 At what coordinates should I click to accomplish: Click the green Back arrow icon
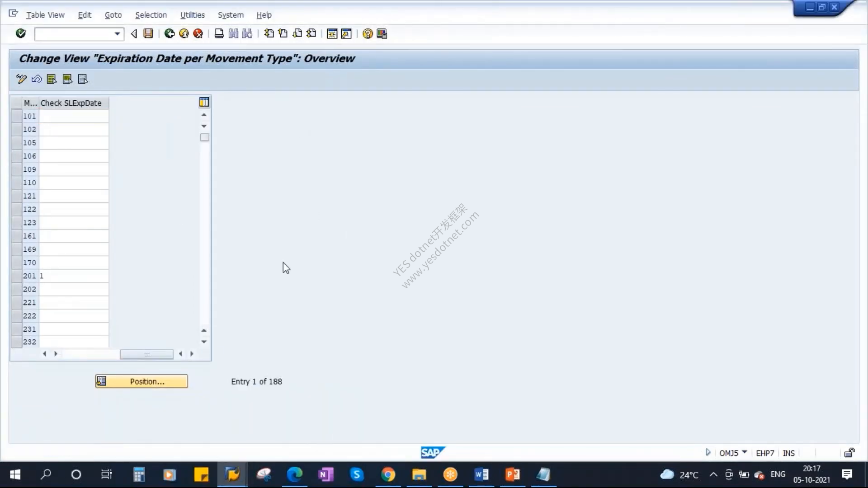170,33
